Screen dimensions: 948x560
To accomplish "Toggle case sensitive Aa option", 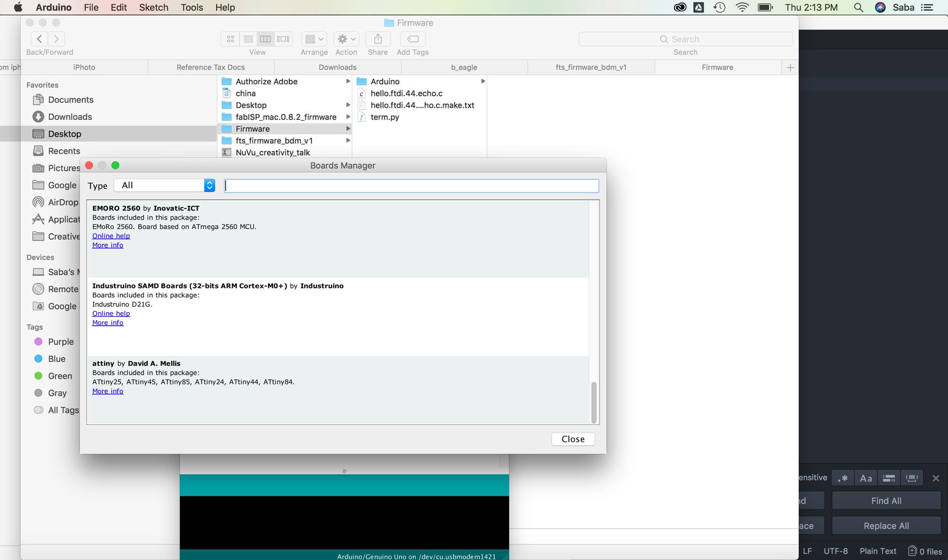I will pyautogui.click(x=866, y=478).
